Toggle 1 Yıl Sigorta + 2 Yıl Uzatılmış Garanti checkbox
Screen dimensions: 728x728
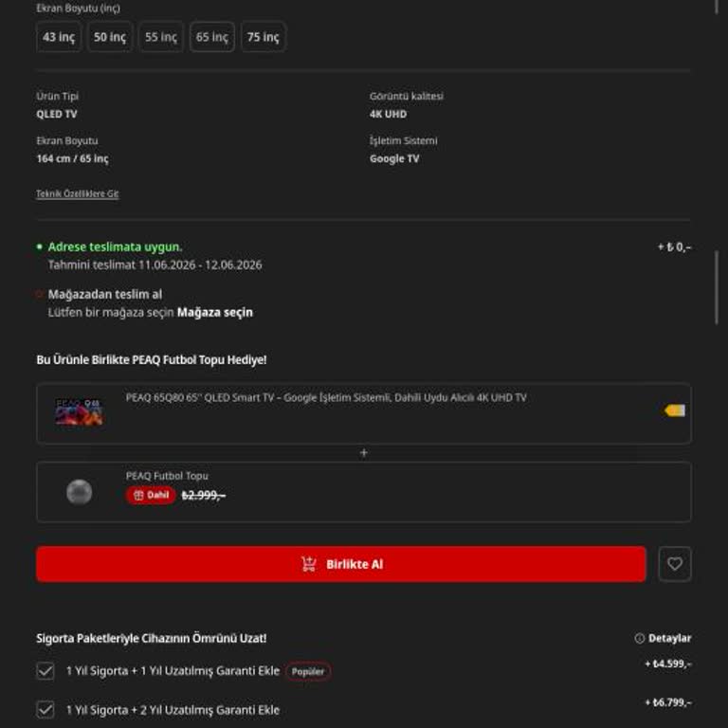click(x=45, y=710)
